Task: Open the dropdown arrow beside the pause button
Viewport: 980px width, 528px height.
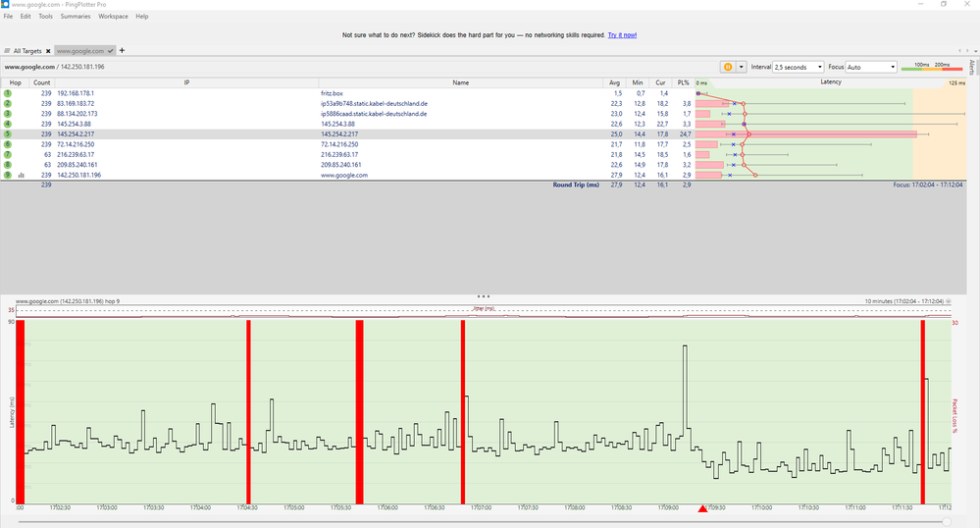Action: pyautogui.click(x=742, y=67)
